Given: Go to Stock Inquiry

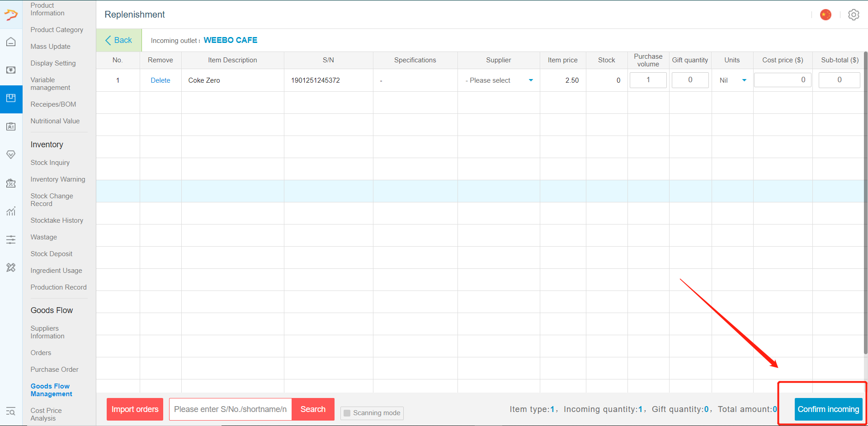Looking at the screenshot, I should tap(50, 163).
